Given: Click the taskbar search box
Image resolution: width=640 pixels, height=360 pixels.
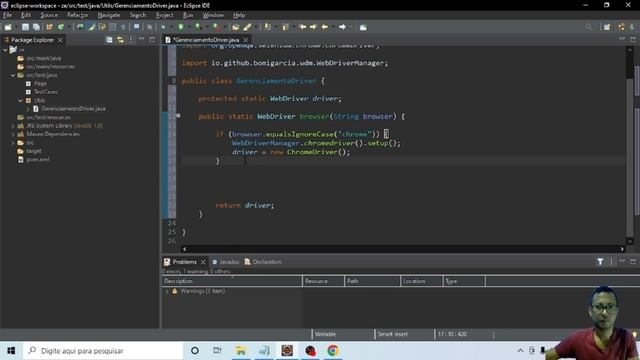Looking at the screenshot, I should [103, 351].
